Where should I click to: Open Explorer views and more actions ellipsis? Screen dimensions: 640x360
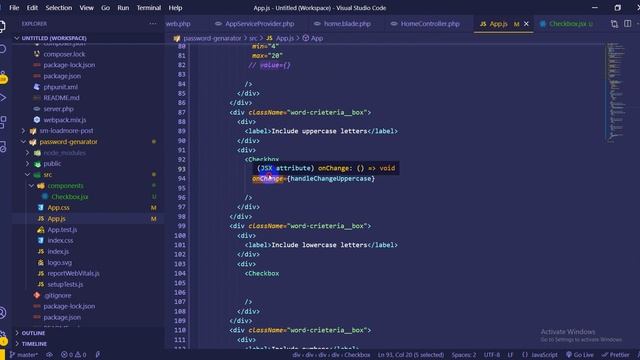pyautogui.click(x=153, y=24)
